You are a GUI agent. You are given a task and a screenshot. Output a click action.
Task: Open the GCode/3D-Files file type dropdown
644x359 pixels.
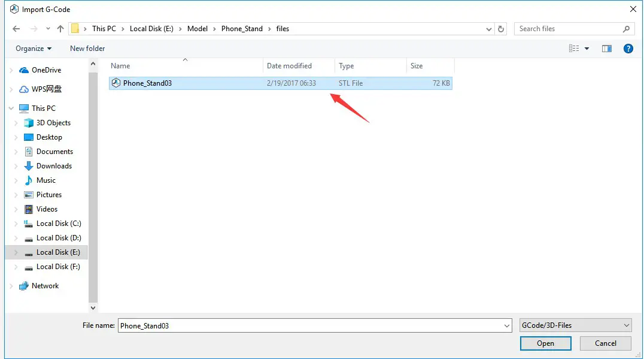tap(575, 325)
